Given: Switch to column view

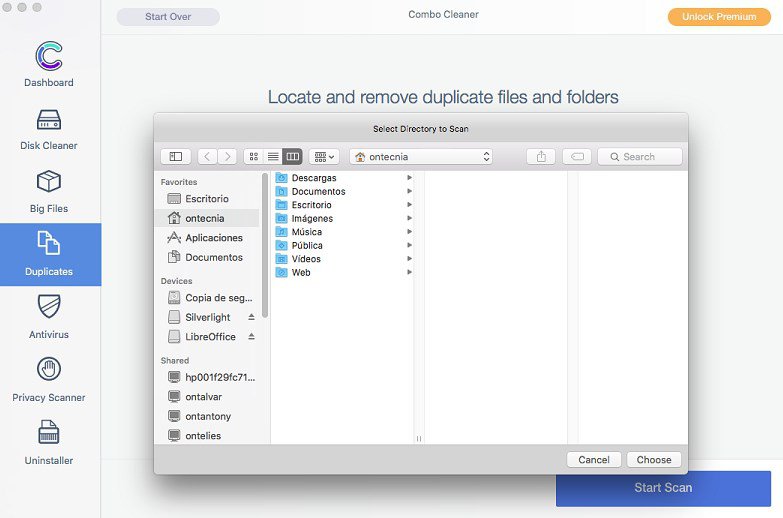Looking at the screenshot, I should (x=293, y=157).
